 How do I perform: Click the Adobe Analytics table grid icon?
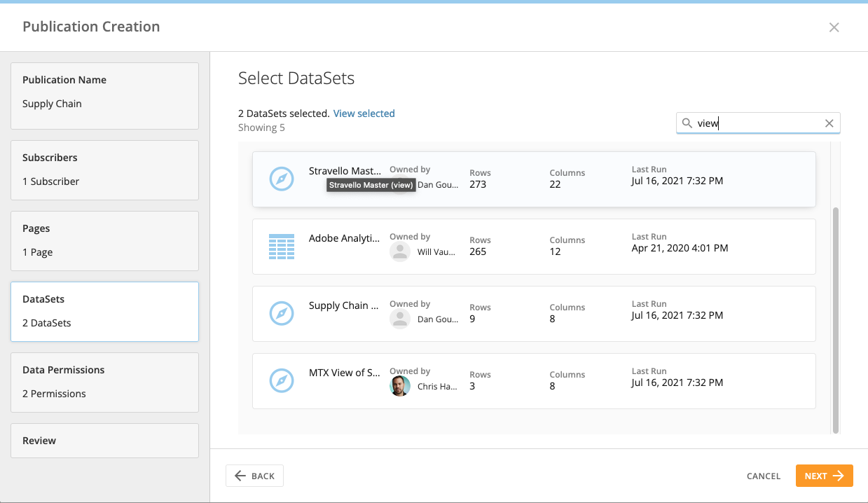coord(281,247)
